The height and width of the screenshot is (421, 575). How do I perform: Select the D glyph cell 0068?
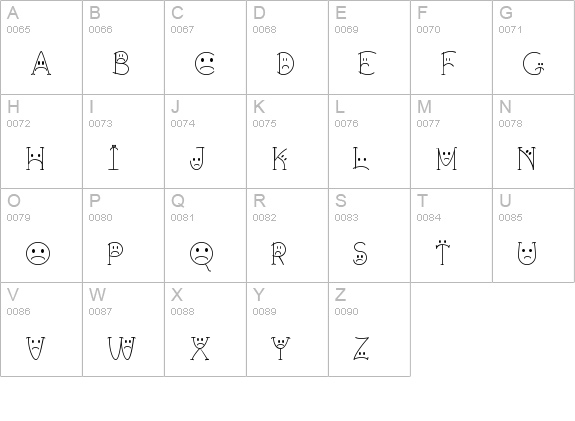tap(285, 63)
